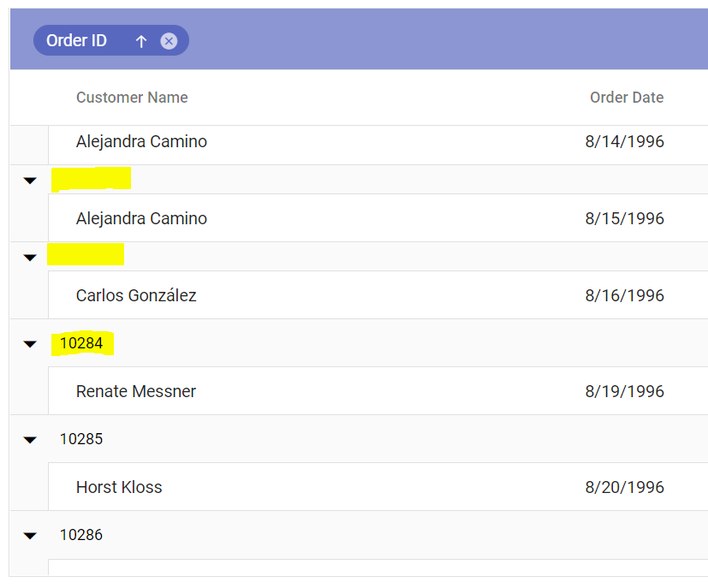
Task: Toggle ascending sort arrow in Order ID chip
Action: pos(141,41)
